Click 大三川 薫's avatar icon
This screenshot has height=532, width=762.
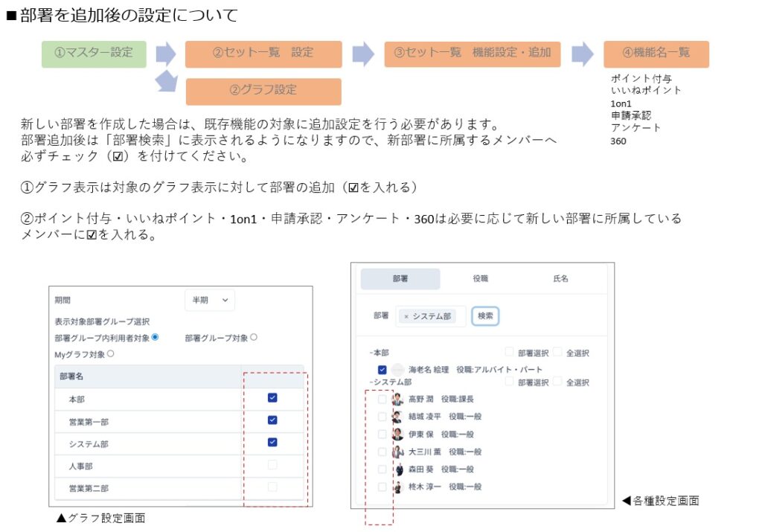397,452
